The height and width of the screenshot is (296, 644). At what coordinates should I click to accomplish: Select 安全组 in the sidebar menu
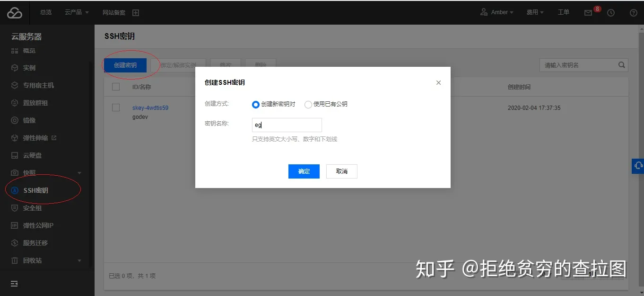tap(32, 208)
